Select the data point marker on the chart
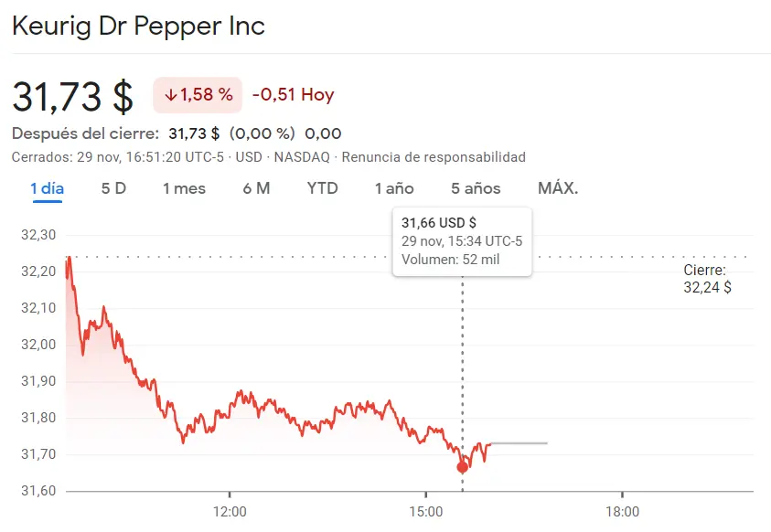Viewport: 771px width, 532px height. point(462,465)
